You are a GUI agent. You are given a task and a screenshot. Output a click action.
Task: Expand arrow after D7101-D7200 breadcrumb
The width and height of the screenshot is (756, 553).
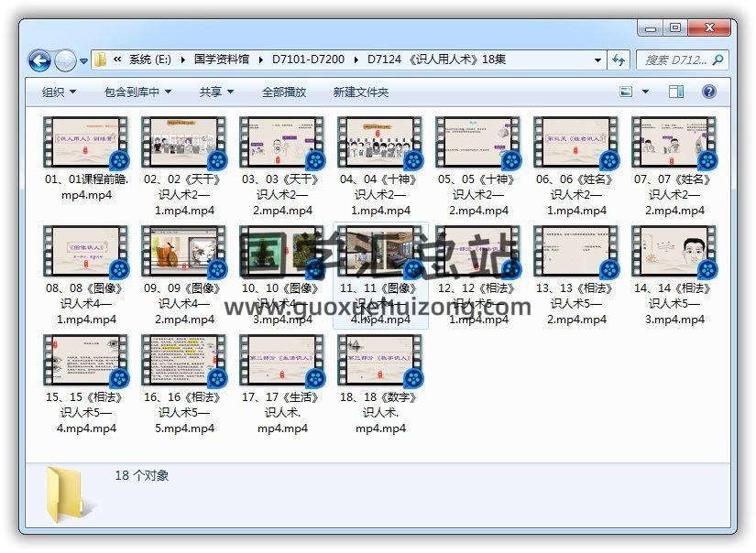point(356,60)
